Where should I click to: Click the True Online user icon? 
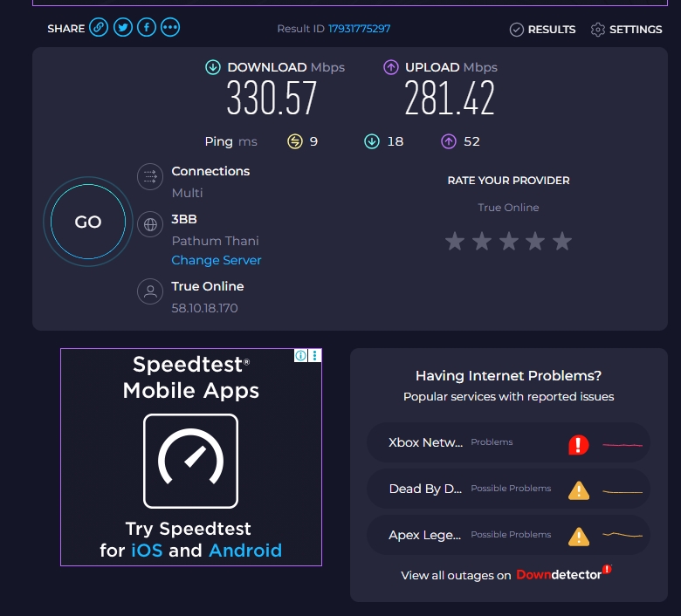[x=150, y=291]
